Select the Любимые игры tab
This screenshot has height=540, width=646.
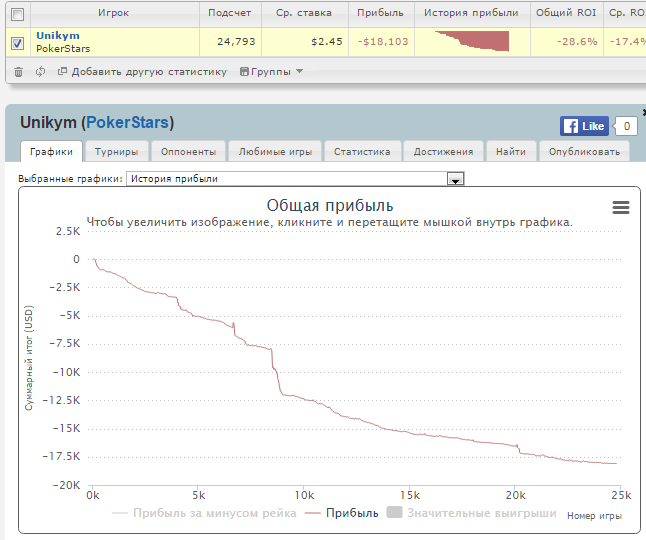click(275, 152)
